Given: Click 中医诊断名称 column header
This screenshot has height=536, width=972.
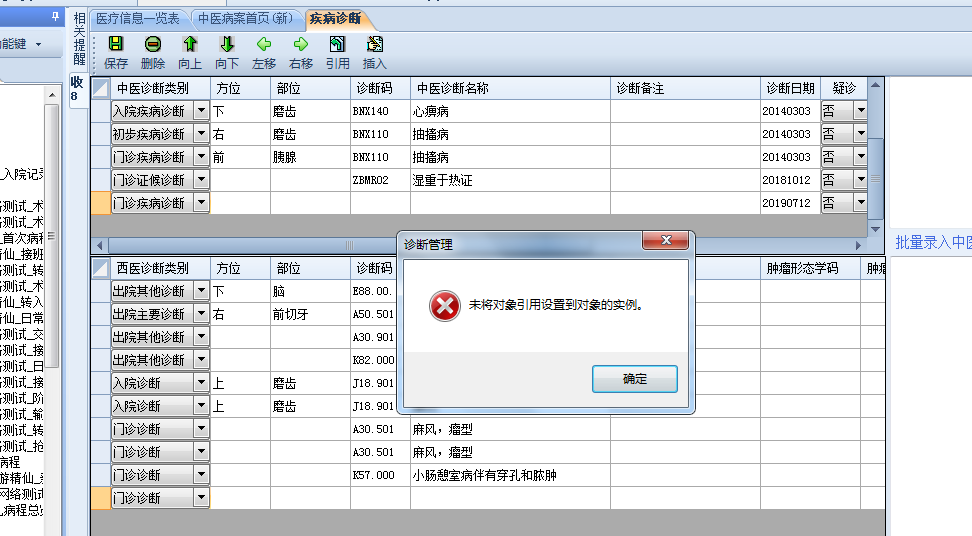Looking at the screenshot, I should [510, 88].
